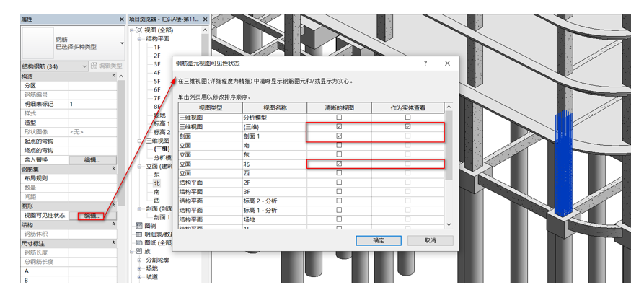Screen dimensions: 644x290
Task: Sort by the 视图类型 column header
Action: click(x=210, y=107)
